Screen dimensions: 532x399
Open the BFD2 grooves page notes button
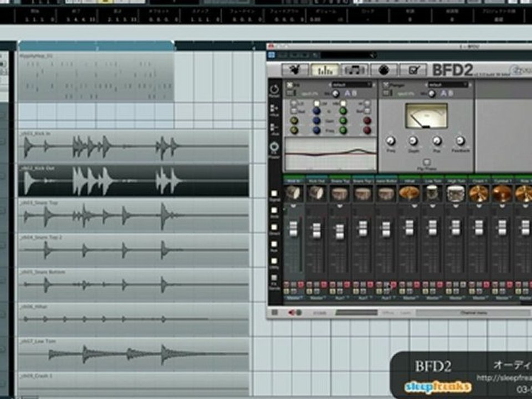(x=354, y=70)
